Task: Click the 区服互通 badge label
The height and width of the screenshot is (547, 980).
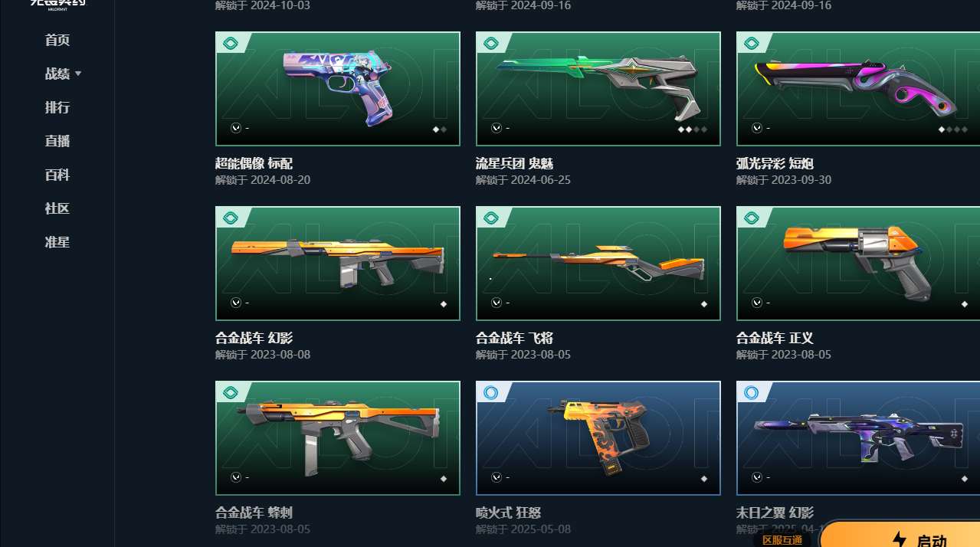Action: (782, 540)
